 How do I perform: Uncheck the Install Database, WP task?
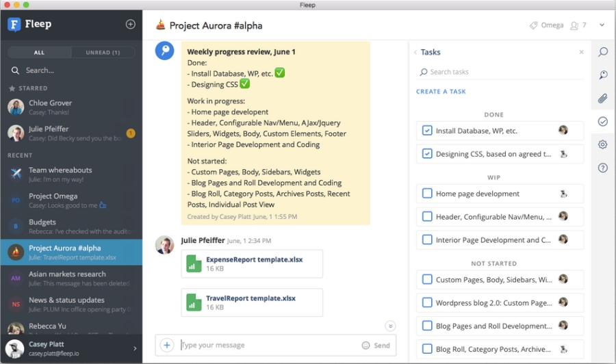pos(427,131)
